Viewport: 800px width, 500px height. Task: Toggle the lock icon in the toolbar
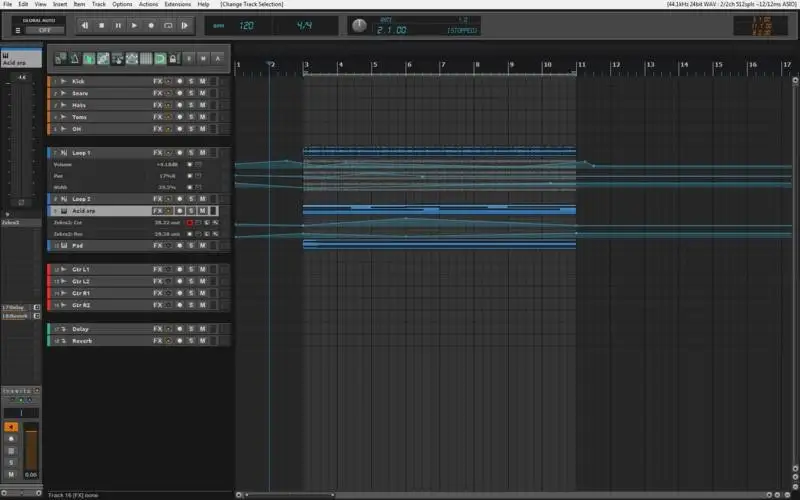tap(173, 58)
